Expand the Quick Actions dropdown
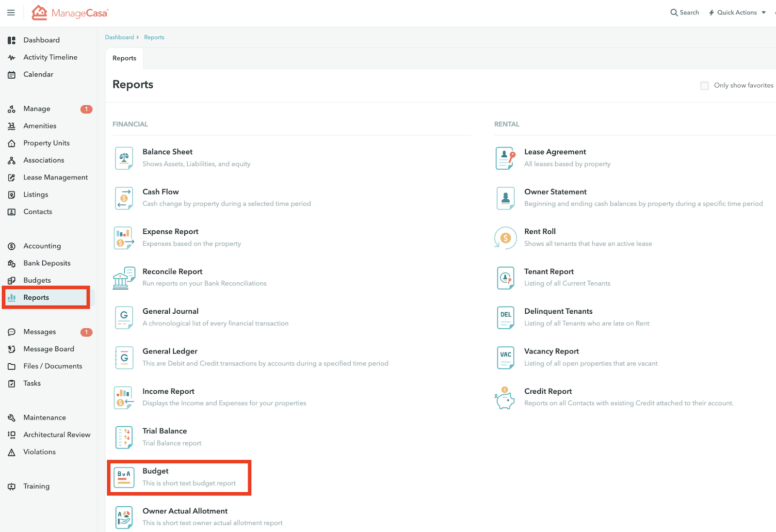This screenshot has width=776, height=532. [x=737, y=13]
